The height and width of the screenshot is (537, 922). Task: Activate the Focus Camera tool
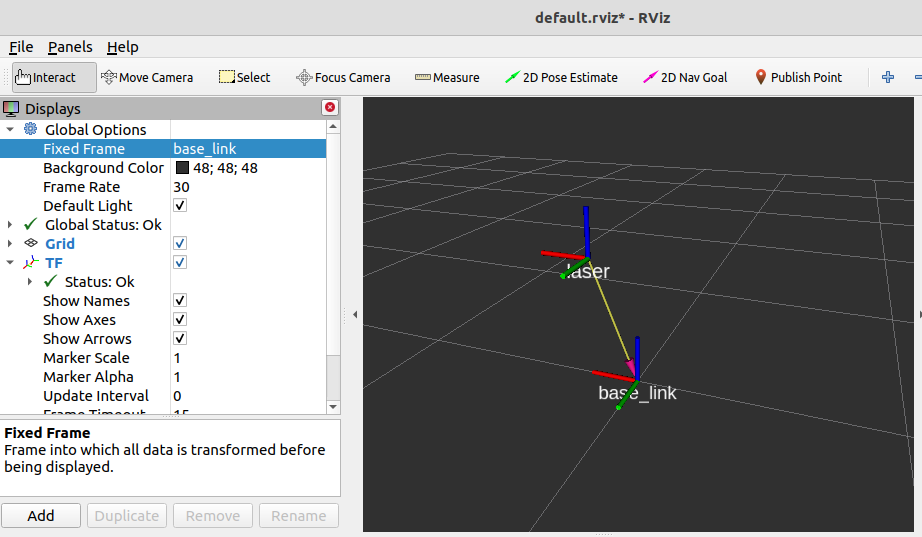pos(343,77)
